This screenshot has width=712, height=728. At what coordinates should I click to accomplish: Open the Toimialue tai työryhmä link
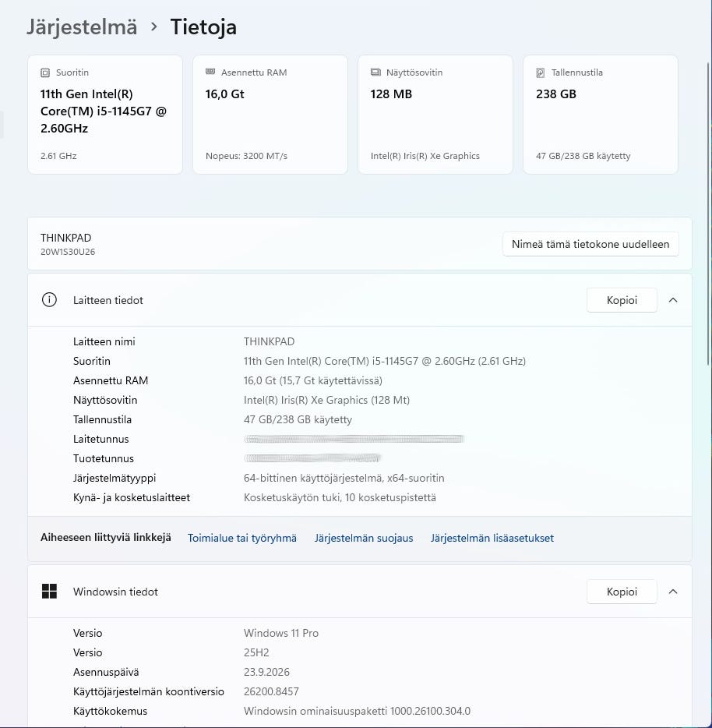click(241, 538)
